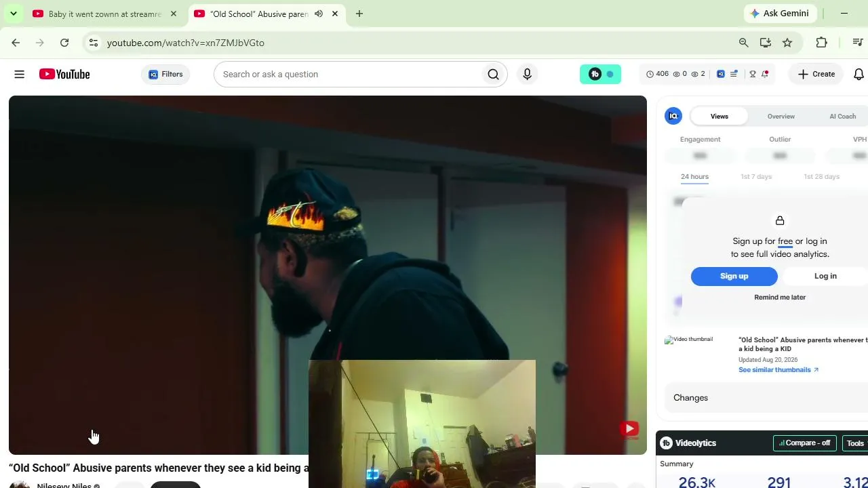Open the tab search dropdown arrow

tap(13, 14)
